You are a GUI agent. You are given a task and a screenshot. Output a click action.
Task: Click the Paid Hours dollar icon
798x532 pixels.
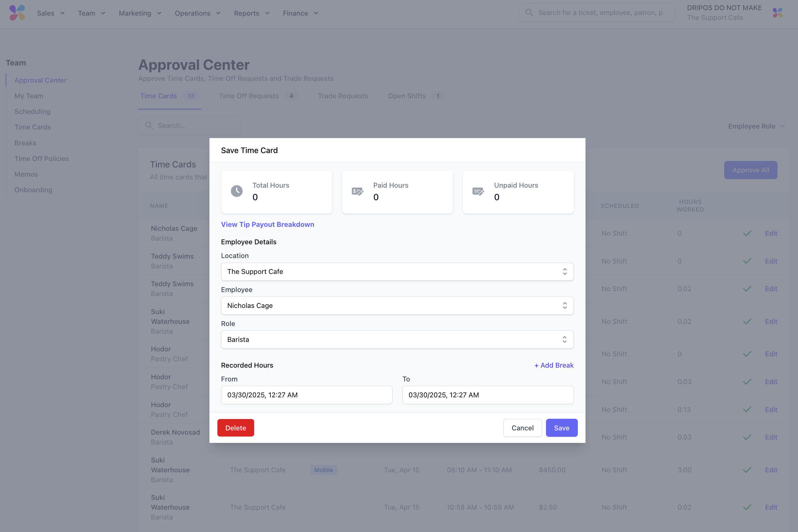coord(357,191)
